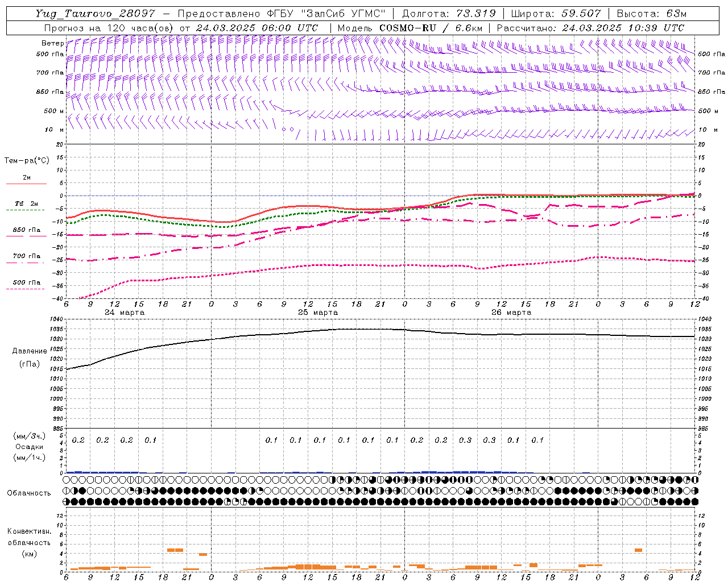Click the "Осадки" precipitation label

pyautogui.click(x=30, y=447)
